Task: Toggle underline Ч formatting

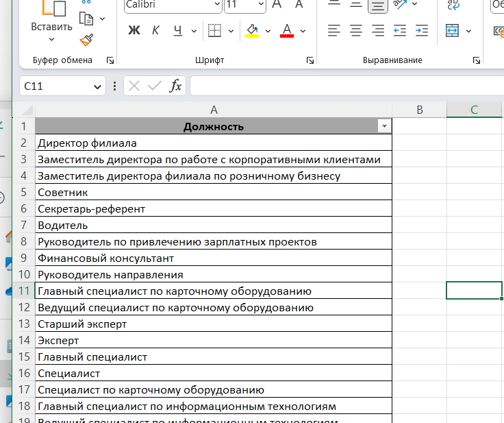Action: click(x=178, y=31)
